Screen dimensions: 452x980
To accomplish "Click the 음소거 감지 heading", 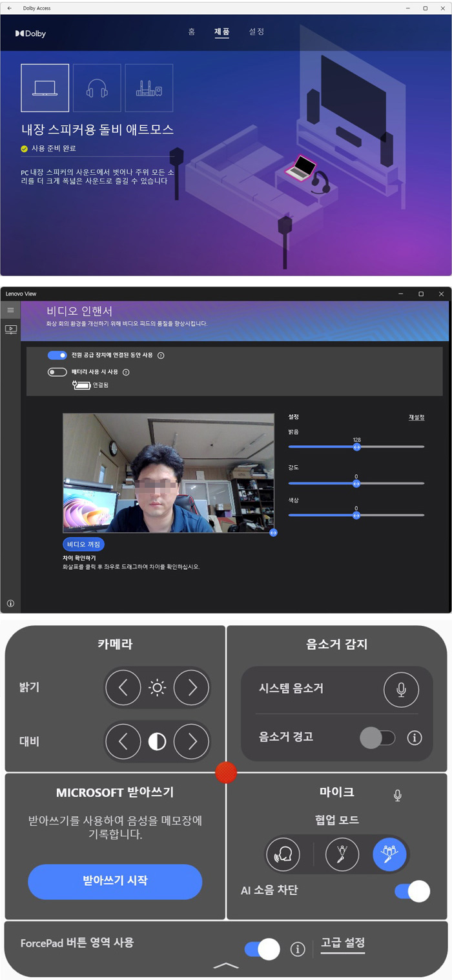I will [x=336, y=644].
